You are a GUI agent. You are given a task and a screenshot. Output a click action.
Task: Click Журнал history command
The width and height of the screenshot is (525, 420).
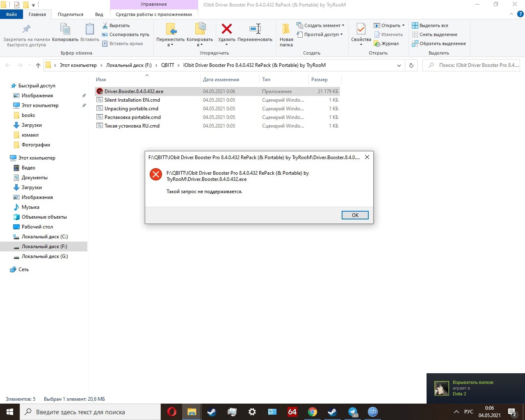[386, 43]
